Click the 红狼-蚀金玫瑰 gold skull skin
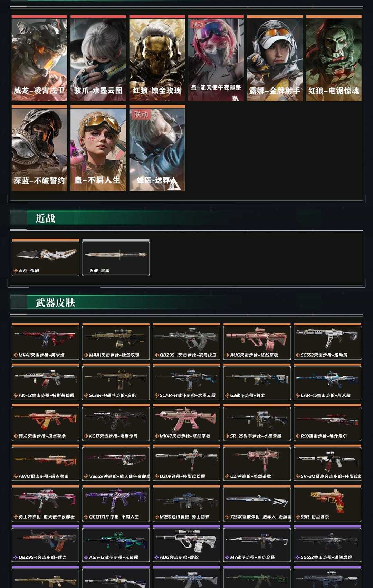373x588 pixels. (157, 58)
